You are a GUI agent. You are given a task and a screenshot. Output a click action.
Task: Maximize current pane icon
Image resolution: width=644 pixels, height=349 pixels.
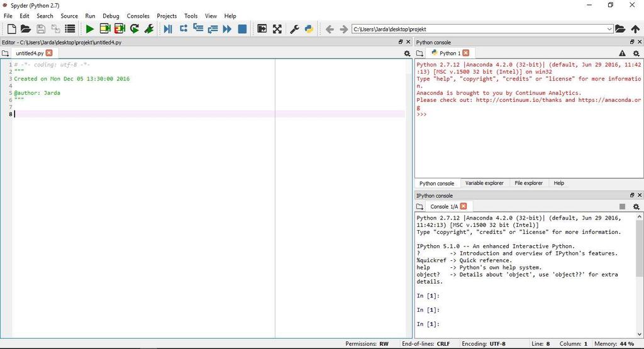(x=262, y=29)
